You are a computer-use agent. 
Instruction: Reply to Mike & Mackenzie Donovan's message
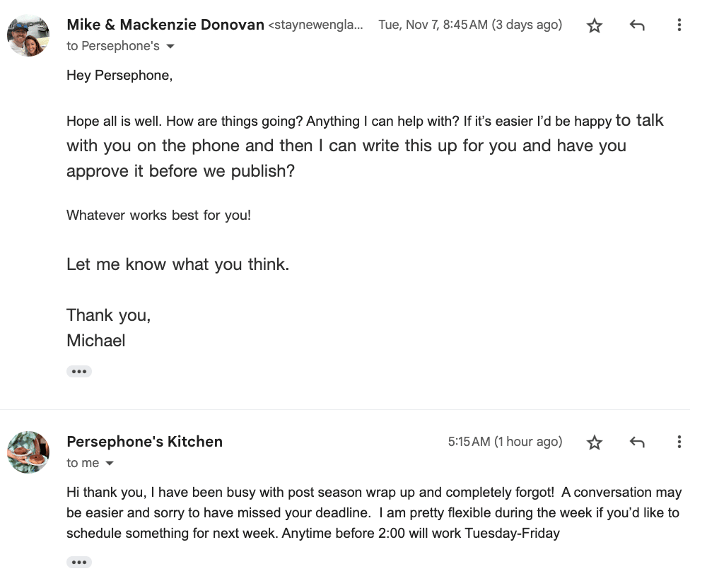tap(637, 26)
